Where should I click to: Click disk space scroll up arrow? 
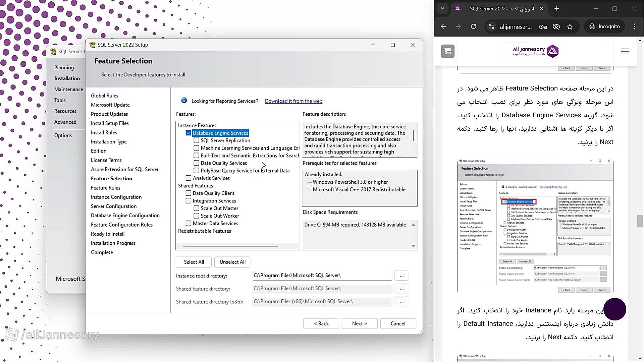[413, 225]
